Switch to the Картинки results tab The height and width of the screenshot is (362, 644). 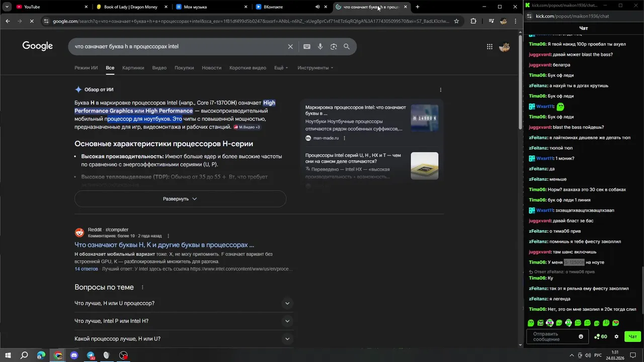click(133, 67)
